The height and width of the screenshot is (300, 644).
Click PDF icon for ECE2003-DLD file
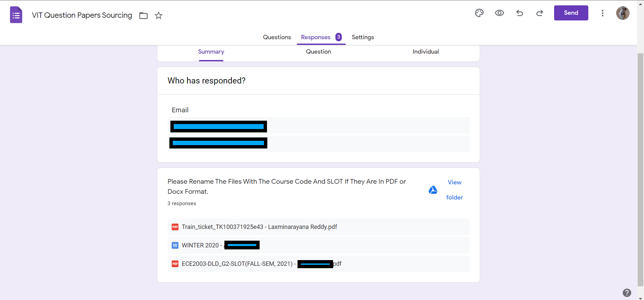175,264
